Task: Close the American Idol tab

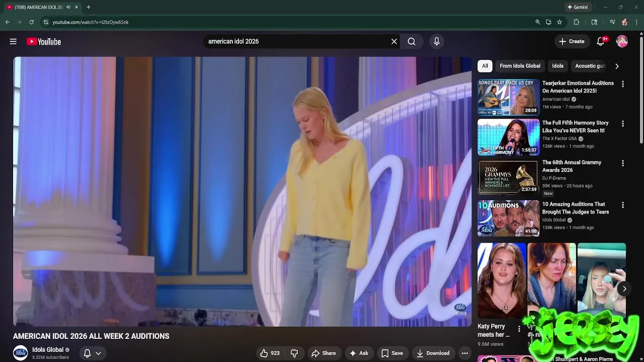Action: tap(76, 7)
